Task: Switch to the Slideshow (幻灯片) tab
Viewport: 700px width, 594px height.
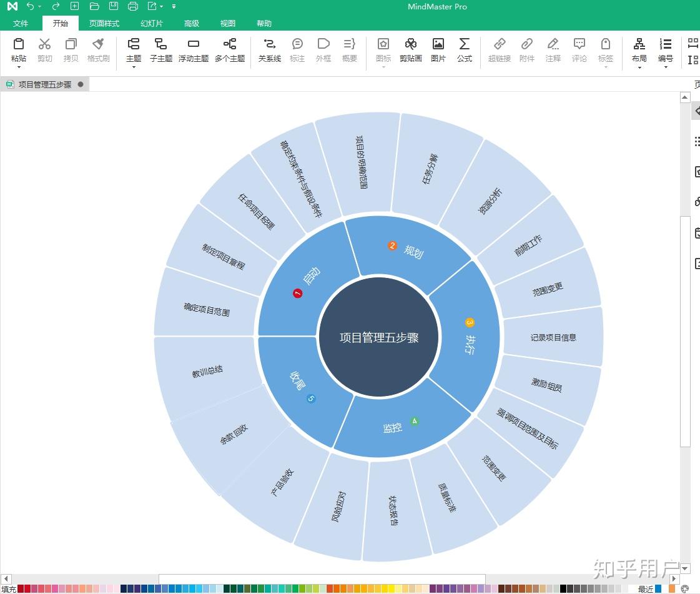Action: tap(152, 23)
